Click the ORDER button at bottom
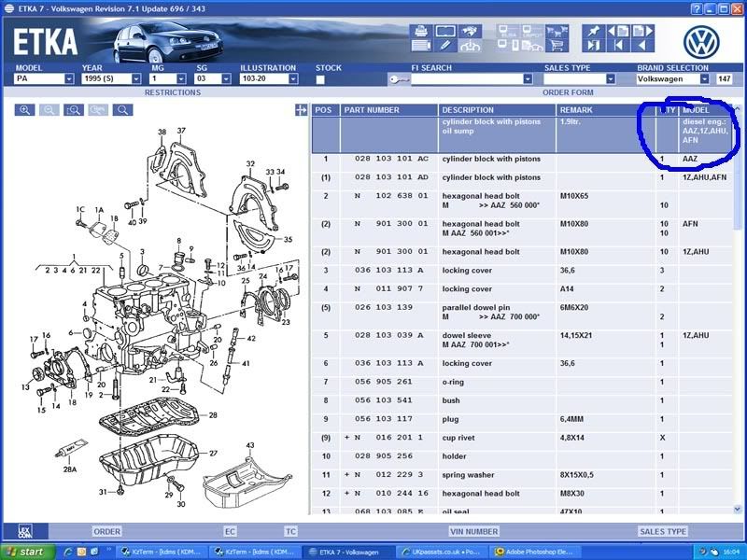This screenshot has height=560, width=747. coord(106,531)
